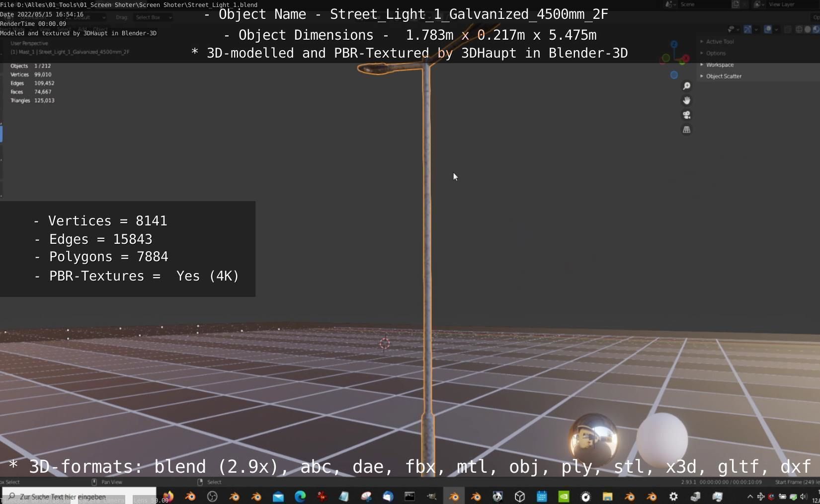Toggle the camera view icon
This screenshot has height=504, width=820.
pyautogui.click(x=686, y=115)
